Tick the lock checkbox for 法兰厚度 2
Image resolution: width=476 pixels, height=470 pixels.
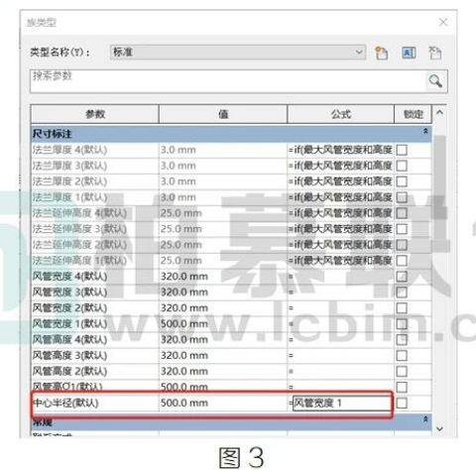pos(402,181)
